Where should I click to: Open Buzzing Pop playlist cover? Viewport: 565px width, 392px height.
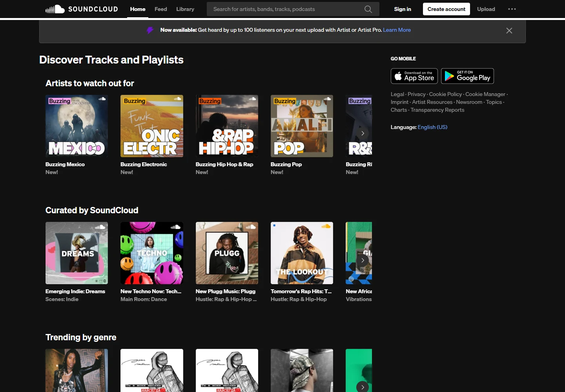coord(302,126)
